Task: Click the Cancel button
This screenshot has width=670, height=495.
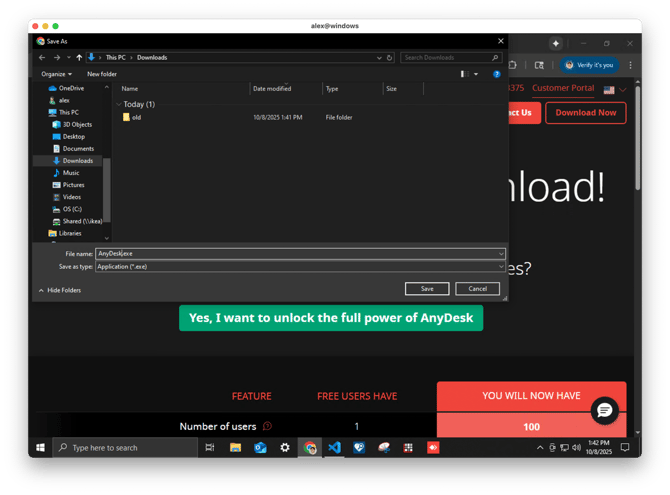Action: 477,289
